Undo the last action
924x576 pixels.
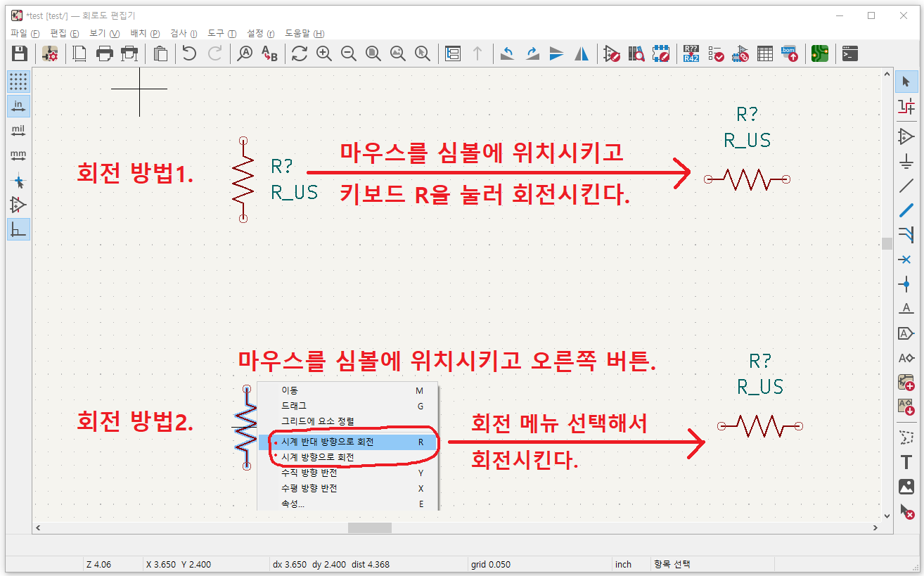click(189, 53)
